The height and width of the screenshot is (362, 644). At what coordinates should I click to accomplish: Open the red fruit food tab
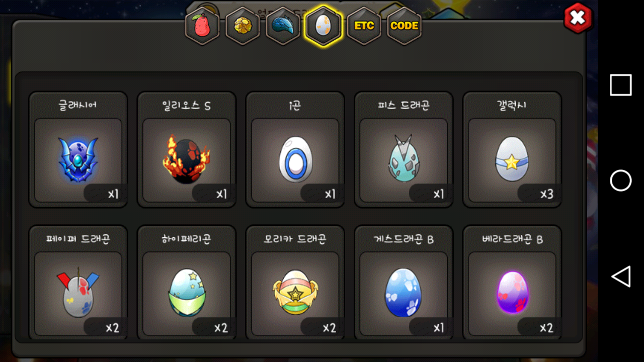pos(202,26)
